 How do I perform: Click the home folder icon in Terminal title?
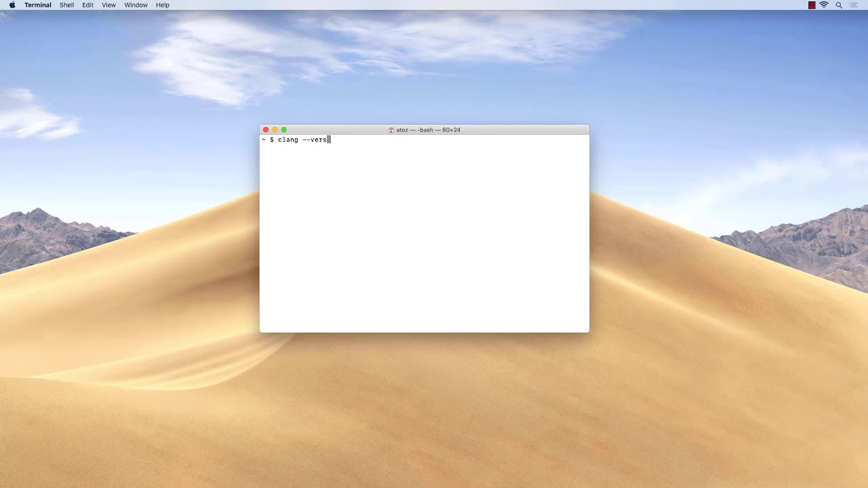point(391,129)
